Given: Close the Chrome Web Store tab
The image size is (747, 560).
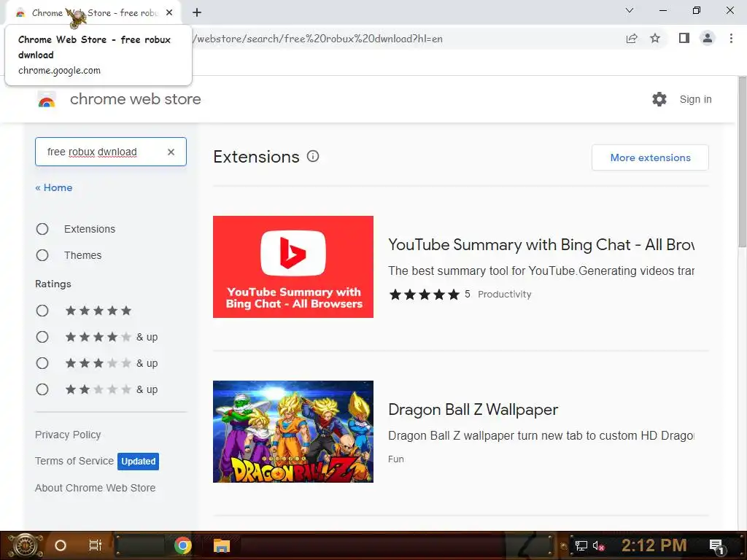Looking at the screenshot, I should (x=169, y=12).
